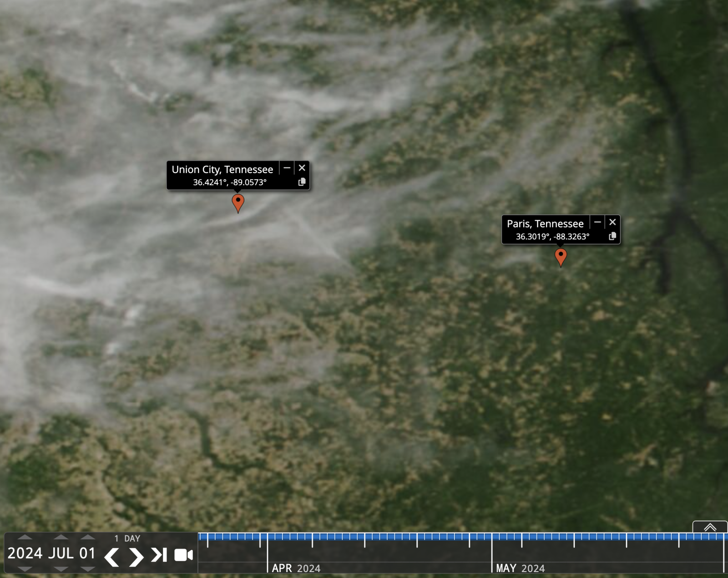
Task: Minimize the Paris, Tennessee tooltip
Action: pyautogui.click(x=597, y=222)
